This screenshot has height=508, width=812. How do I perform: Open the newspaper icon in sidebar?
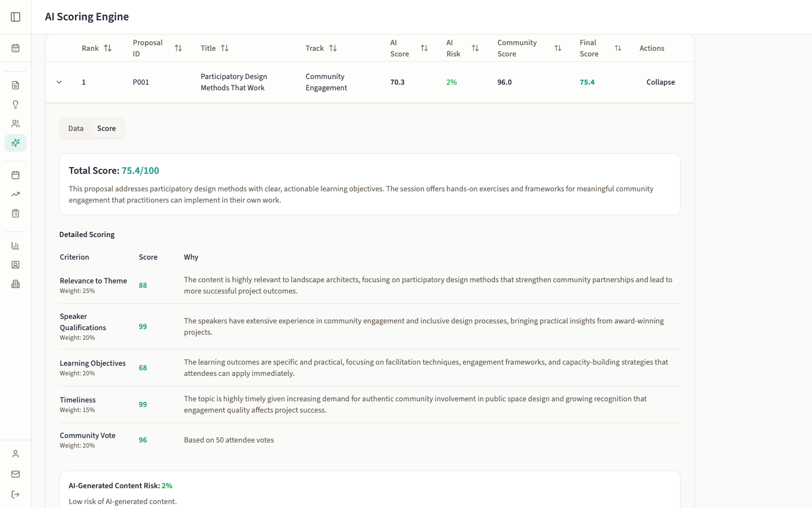tap(16, 284)
